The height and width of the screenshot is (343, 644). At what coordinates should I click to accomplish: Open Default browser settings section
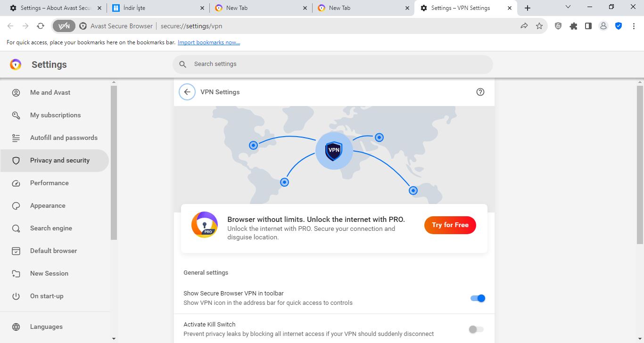coord(54,251)
